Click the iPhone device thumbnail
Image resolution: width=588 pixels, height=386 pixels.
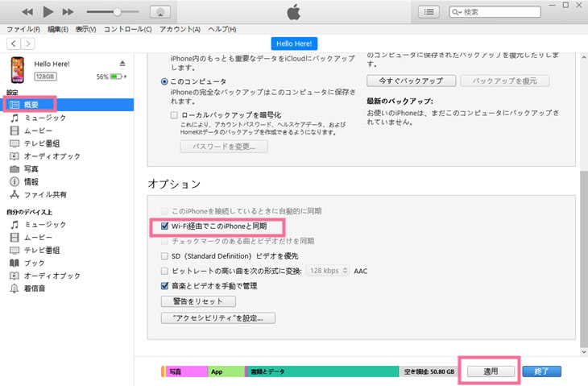click(x=17, y=70)
